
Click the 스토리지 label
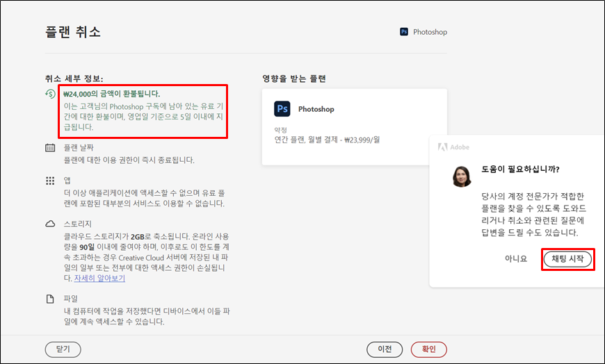(78, 224)
